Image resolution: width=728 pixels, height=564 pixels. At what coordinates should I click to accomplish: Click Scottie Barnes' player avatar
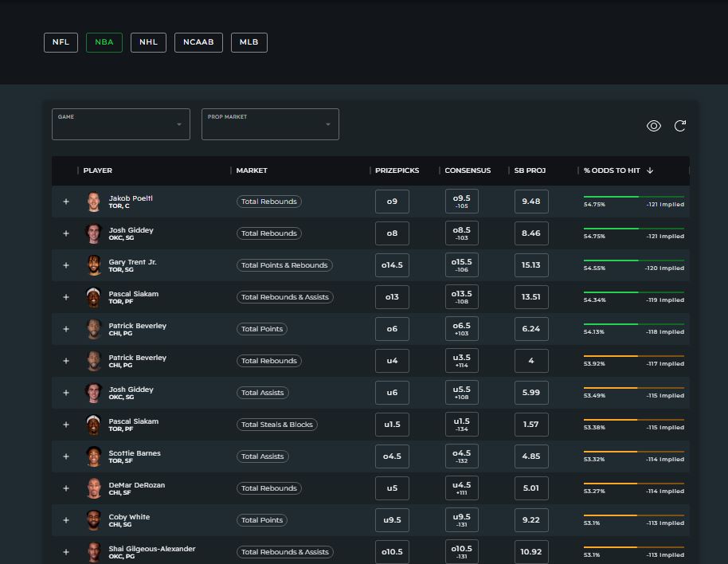tap(94, 456)
